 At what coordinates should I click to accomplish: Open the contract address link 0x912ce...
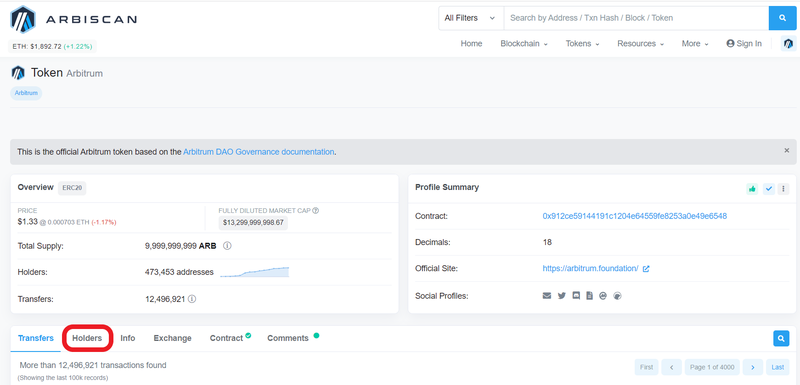[635, 216]
